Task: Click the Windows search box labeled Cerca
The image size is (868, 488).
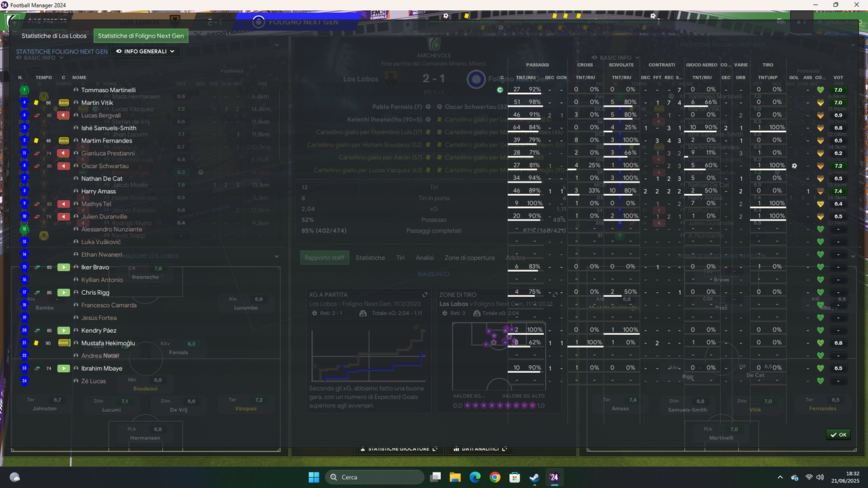Action: pyautogui.click(x=373, y=477)
